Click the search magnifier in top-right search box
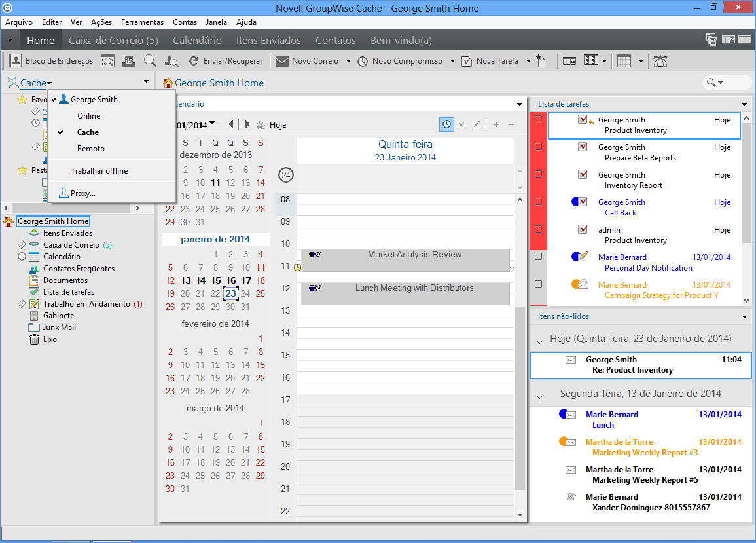The height and width of the screenshot is (543, 756). click(711, 83)
